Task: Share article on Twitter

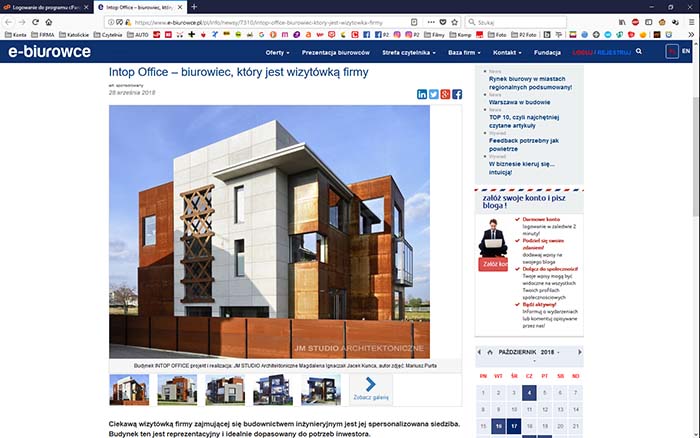Action: [x=433, y=94]
